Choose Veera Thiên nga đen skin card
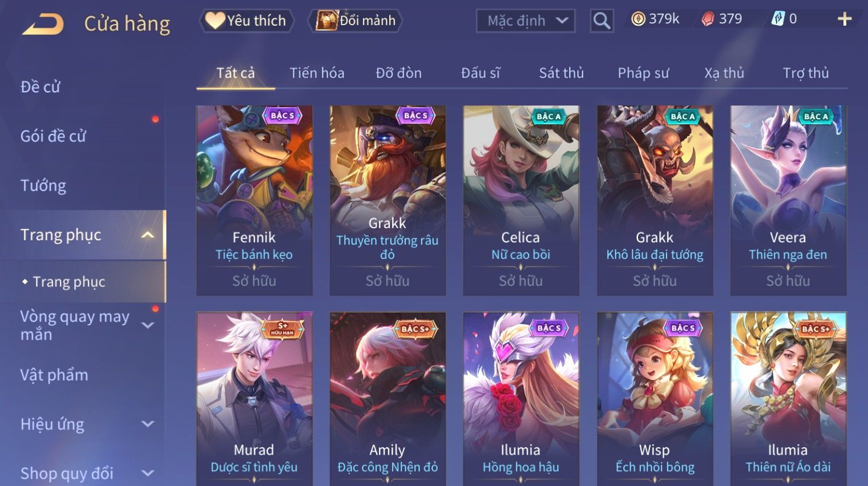The width and height of the screenshot is (868, 486). click(x=788, y=200)
